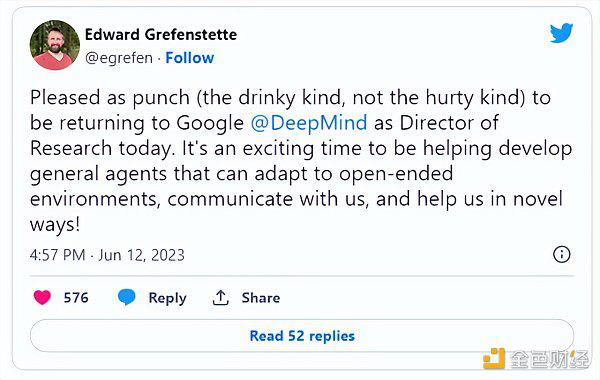Click the 金色财经 watermark text
The height and width of the screenshot is (380, 600).
[549, 359]
